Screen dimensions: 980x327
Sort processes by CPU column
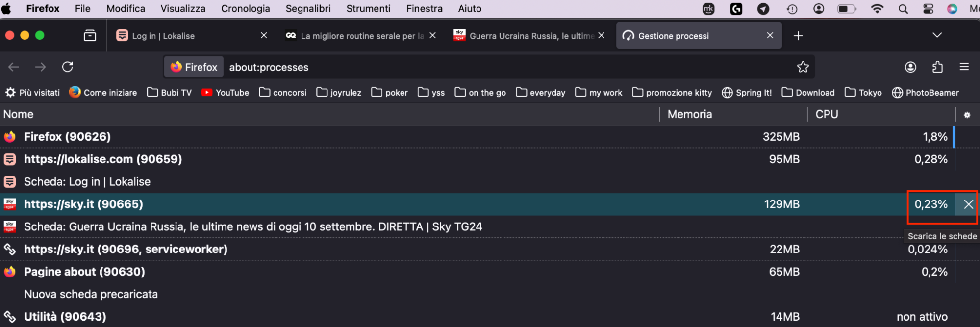881,114
